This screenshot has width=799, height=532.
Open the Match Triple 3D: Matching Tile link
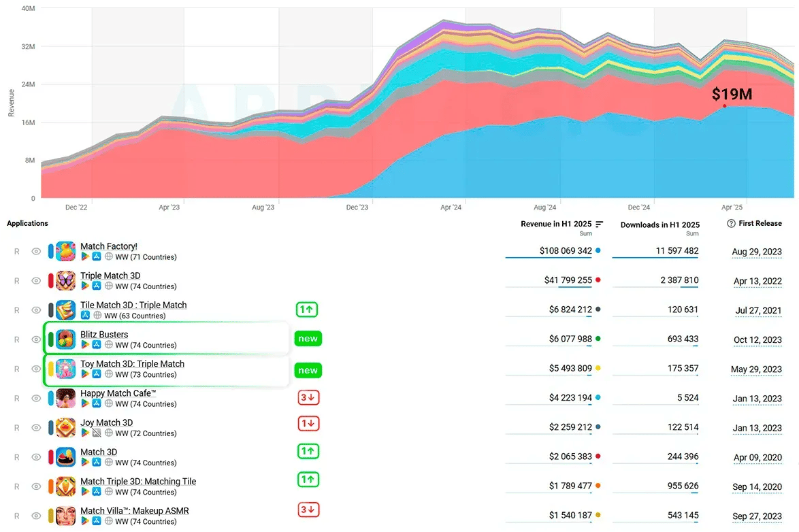point(138,481)
